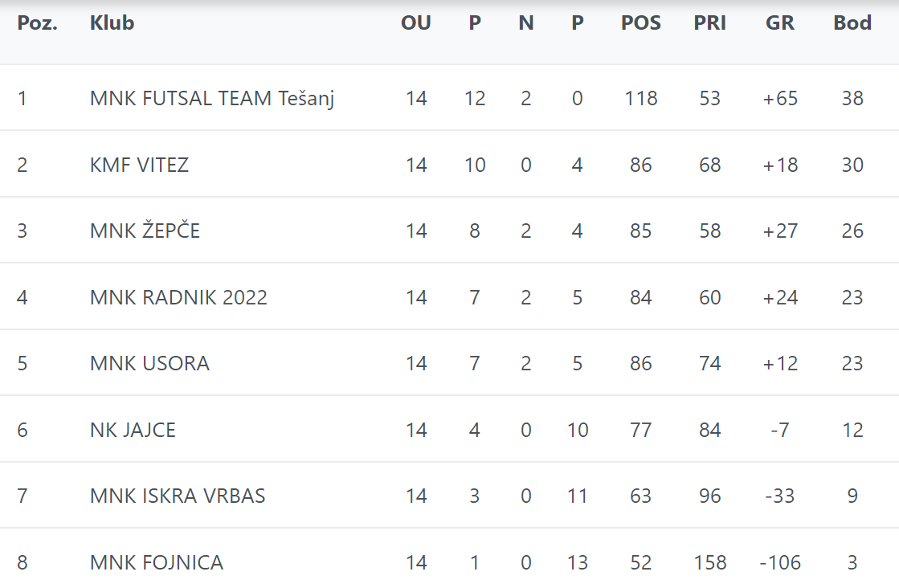Select MNK FOJNICA in the table
This screenshot has width=899, height=588.
(157, 563)
